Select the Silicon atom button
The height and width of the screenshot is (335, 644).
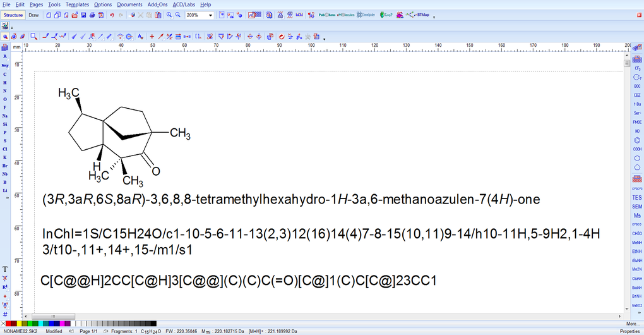click(5, 124)
